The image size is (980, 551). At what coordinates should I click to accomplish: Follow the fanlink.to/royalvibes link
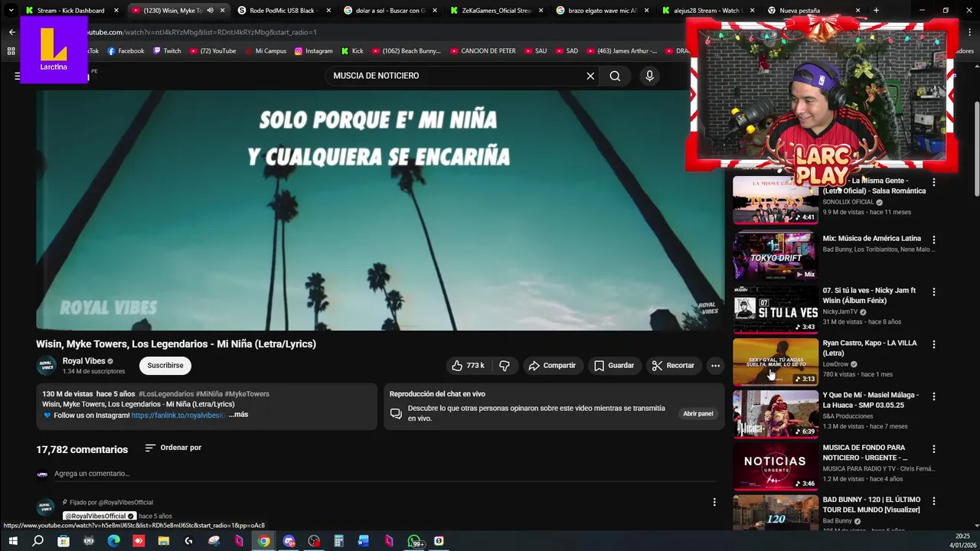point(179,415)
